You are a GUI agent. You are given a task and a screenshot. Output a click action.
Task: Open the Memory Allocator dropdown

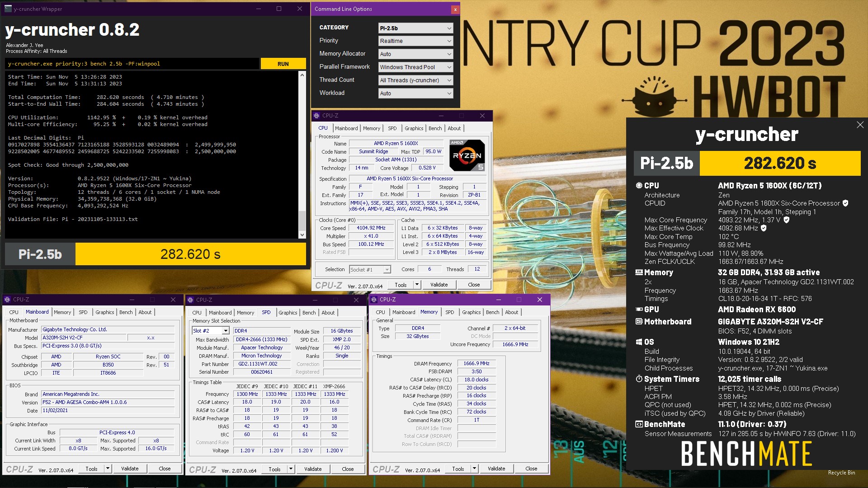tap(415, 54)
